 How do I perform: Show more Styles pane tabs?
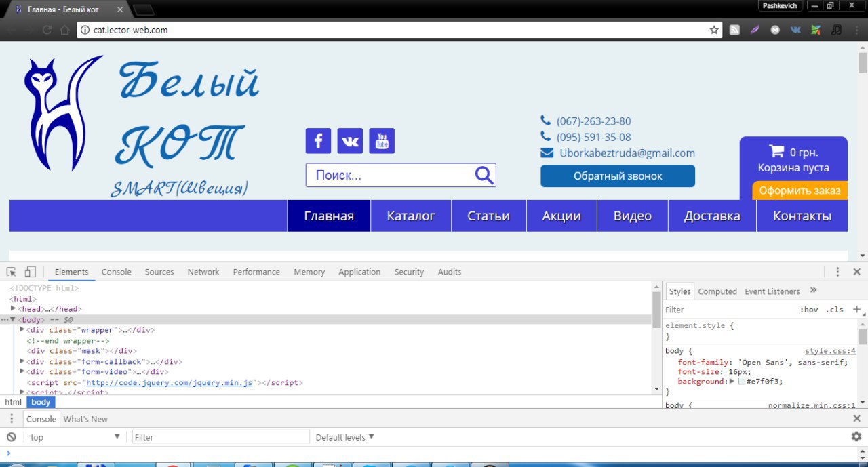[814, 290]
